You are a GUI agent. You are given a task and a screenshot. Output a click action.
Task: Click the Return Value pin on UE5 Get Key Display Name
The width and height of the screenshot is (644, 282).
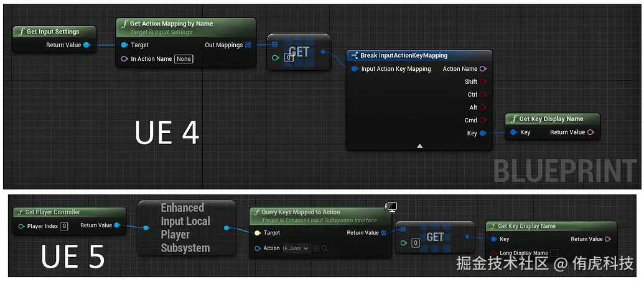[608, 239]
